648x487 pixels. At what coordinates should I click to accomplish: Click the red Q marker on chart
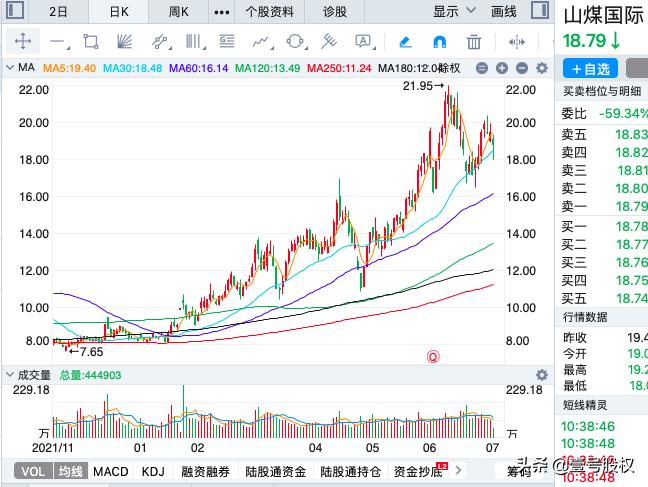[x=433, y=356]
